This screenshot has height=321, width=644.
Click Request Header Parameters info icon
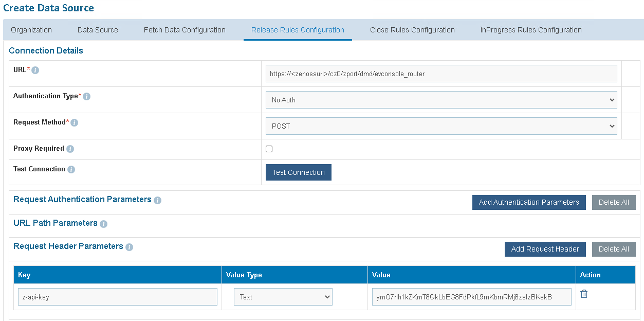[x=130, y=247]
